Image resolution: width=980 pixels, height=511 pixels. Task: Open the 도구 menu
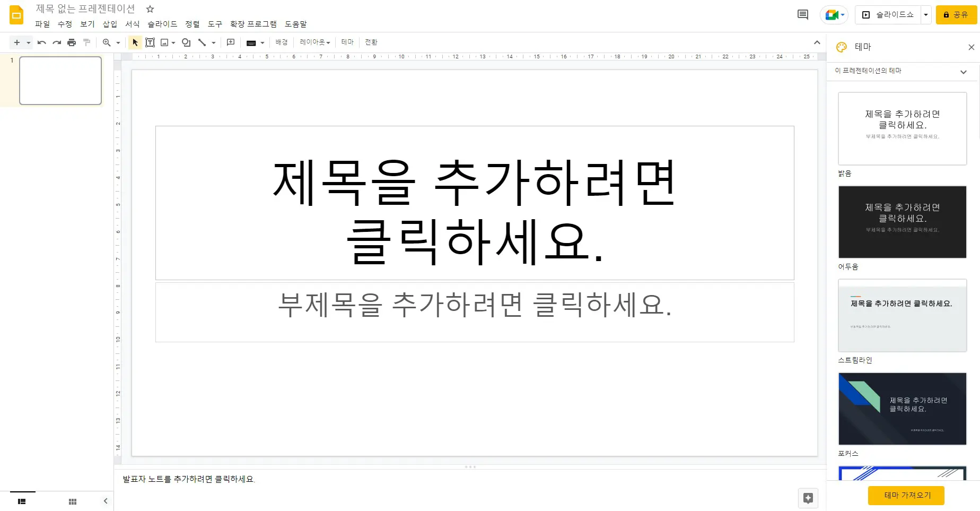coord(215,24)
